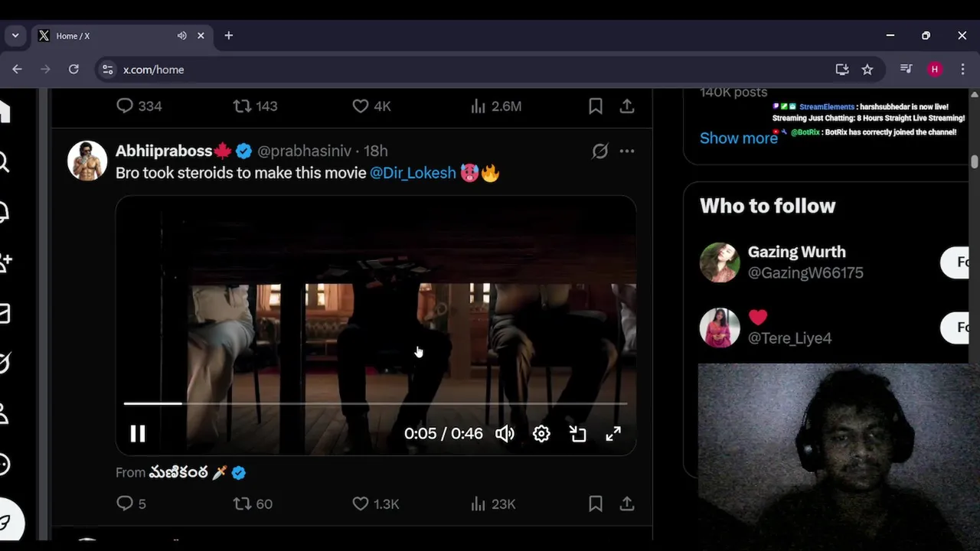This screenshot has height=551, width=980.
Task: Bookmark the Abhiipraboss post
Action: [x=596, y=504]
